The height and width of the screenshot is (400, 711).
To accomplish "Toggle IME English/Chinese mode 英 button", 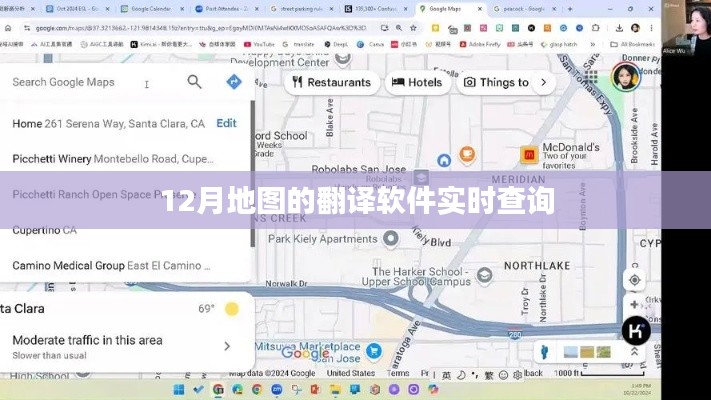I will click(446, 375).
